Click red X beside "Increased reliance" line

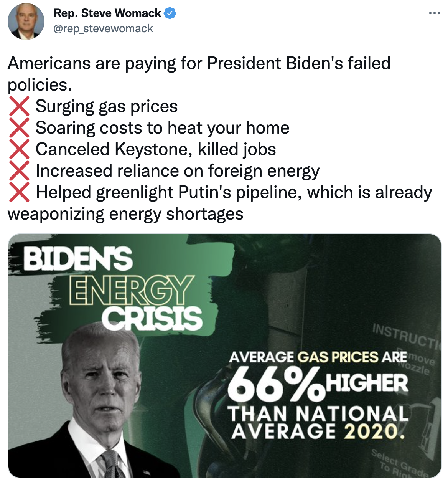point(19,171)
